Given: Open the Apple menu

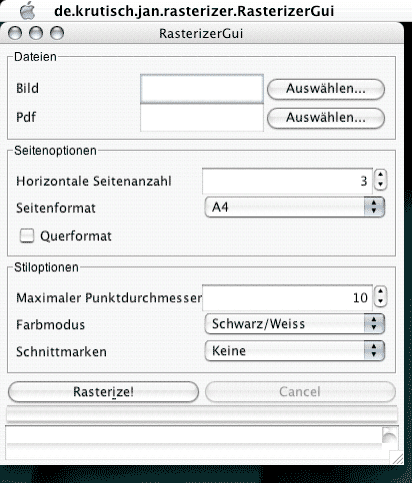Looking at the screenshot, I should [x=27, y=11].
